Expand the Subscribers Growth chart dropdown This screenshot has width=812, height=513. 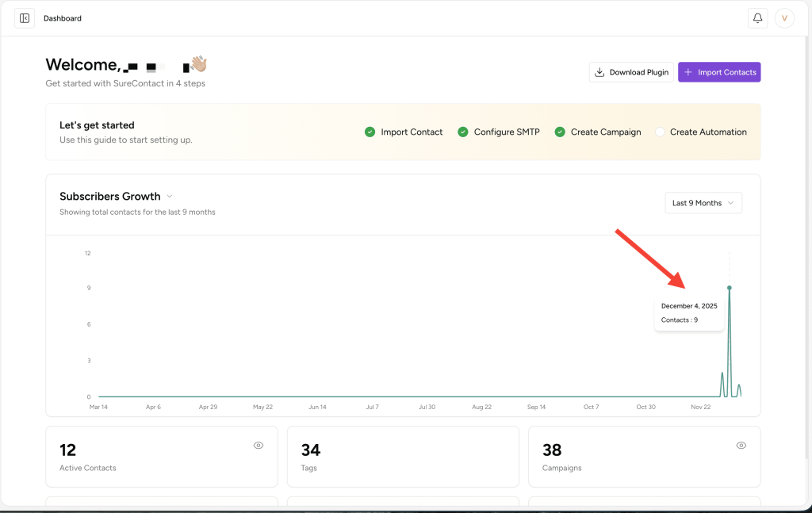(170, 197)
